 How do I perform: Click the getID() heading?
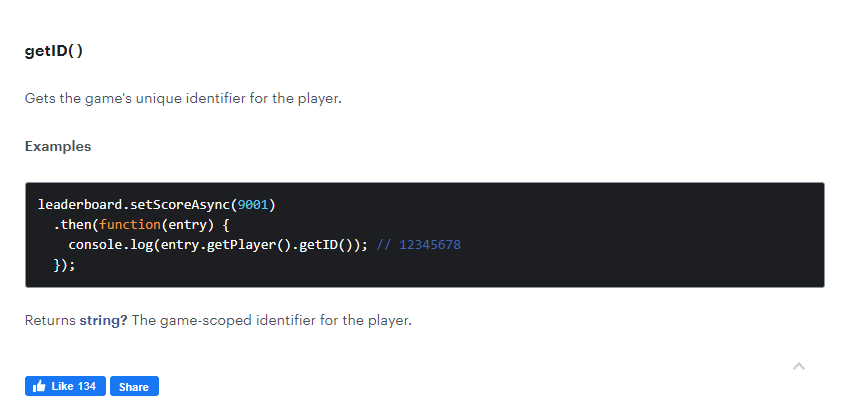click(54, 51)
